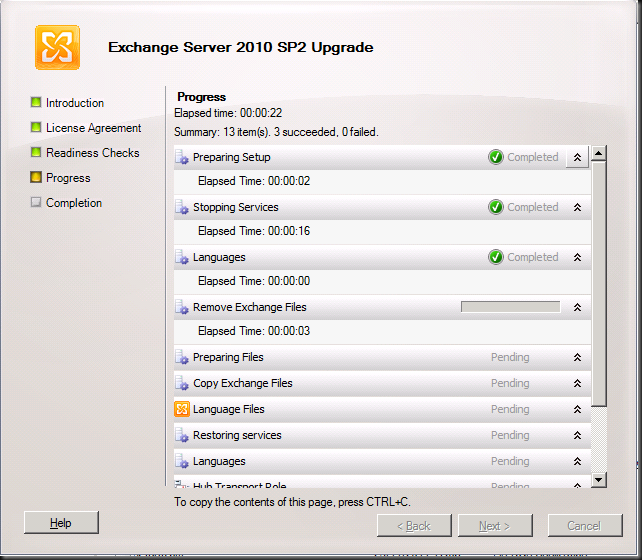Image resolution: width=642 pixels, height=560 pixels.
Task: Click the Remove Exchange Files progress bar
Action: [x=510, y=307]
